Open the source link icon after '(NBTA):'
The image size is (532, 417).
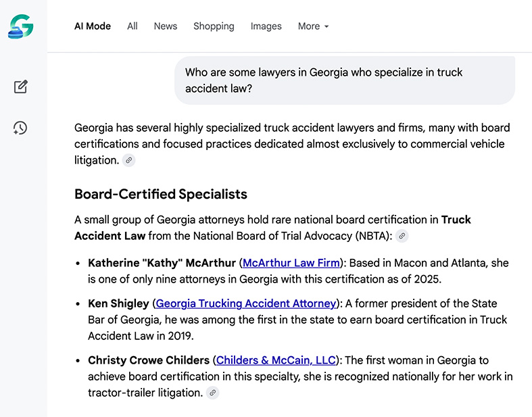402,236
